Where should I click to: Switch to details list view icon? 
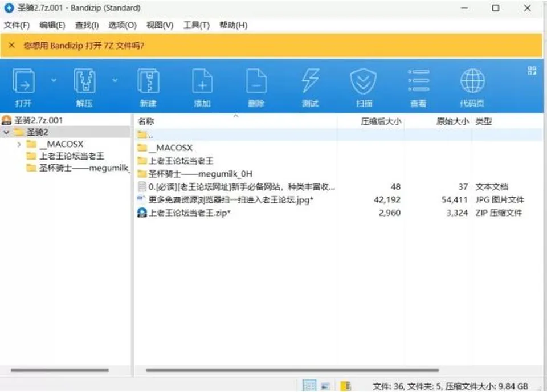pyautogui.click(x=309, y=385)
